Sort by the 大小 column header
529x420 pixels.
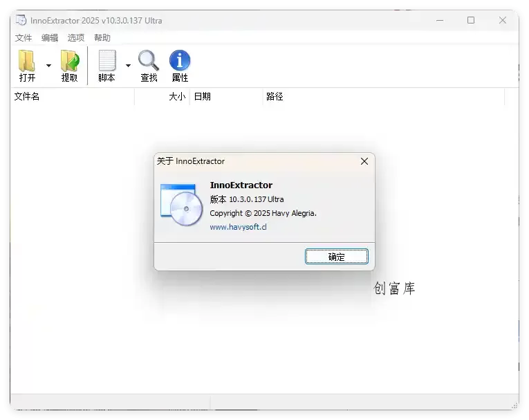pos(163,97)
